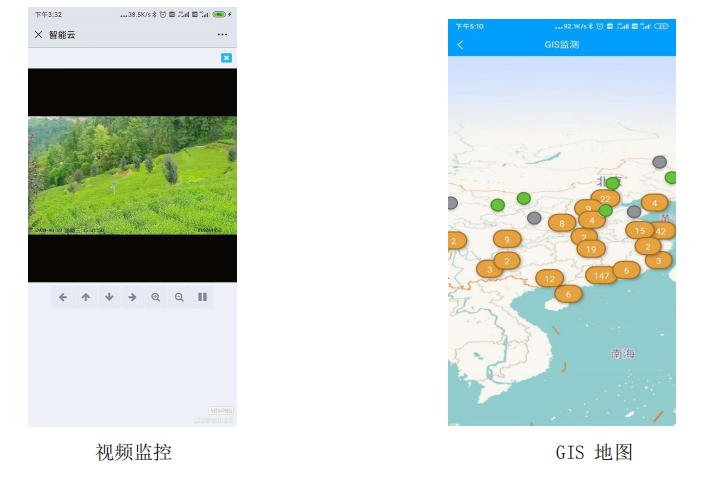Viewport: 716px width, 482px height.
Task: Expand the map cluster labeled 12
Action: tap(549, 278)
